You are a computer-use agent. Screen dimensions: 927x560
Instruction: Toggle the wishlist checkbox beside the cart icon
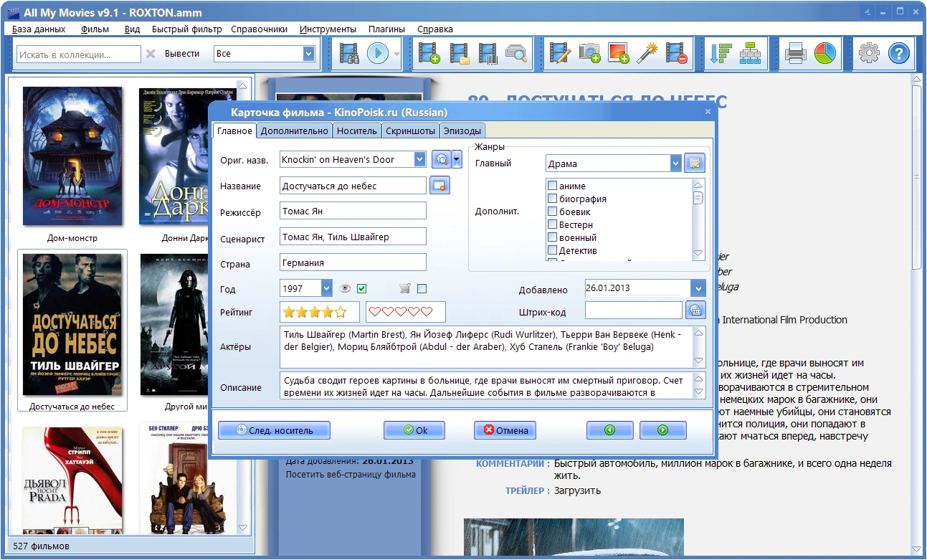click(x=422, y=288)
